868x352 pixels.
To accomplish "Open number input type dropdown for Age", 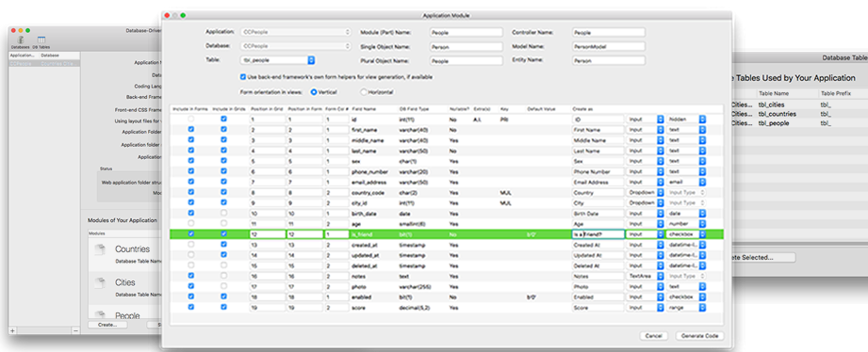I will 686,224.
